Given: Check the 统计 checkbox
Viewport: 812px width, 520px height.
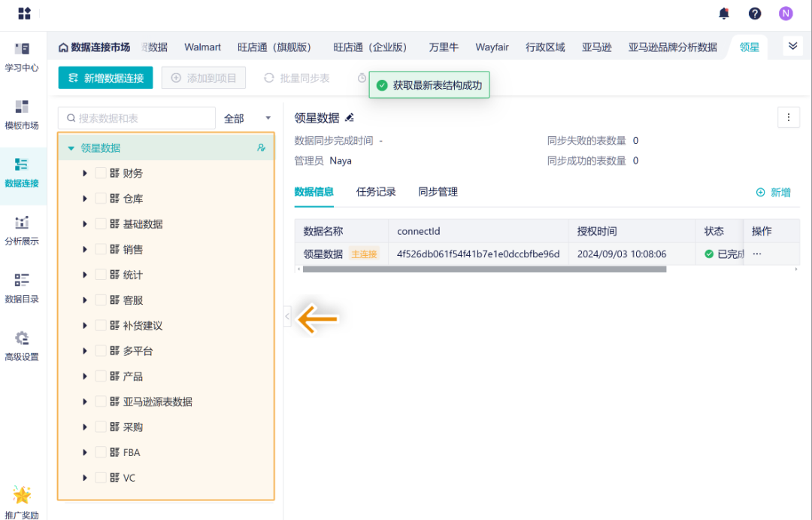Looking at the screenshot, I should coord(101,275).
